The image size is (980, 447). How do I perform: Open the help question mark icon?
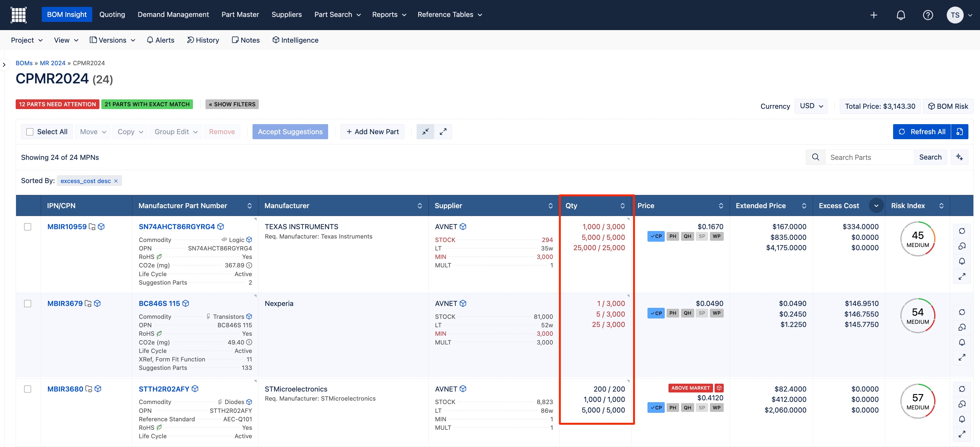(x=928, y=15)
